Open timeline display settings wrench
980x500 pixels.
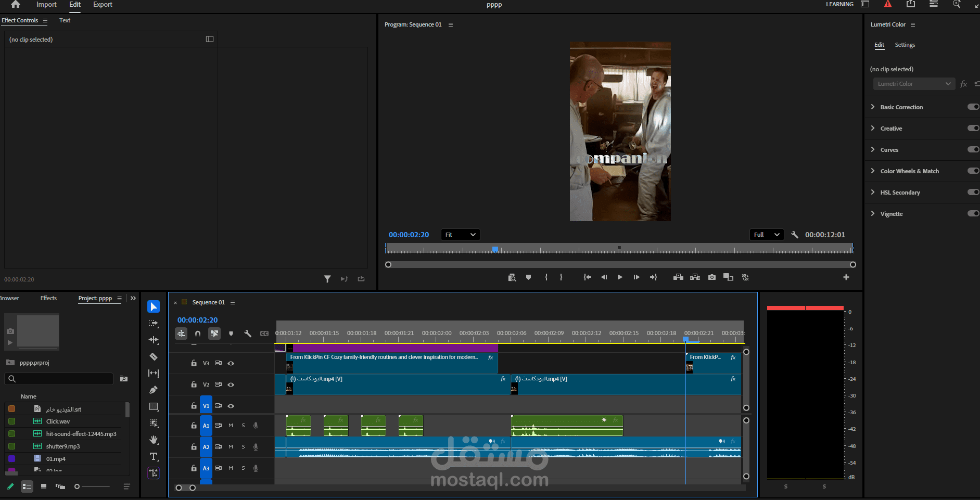pyautogui.click(x=248, y=334)
